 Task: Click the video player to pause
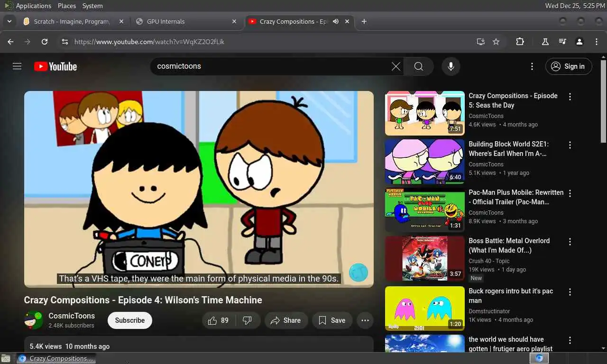[199, 189]
